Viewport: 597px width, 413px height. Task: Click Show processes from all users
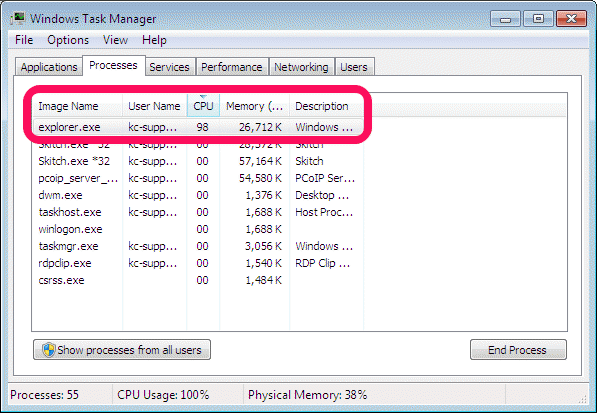click(122, 349)
